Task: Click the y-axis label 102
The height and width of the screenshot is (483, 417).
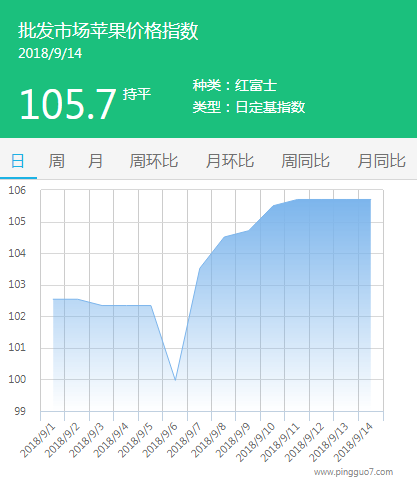Action: pos(17,316)
